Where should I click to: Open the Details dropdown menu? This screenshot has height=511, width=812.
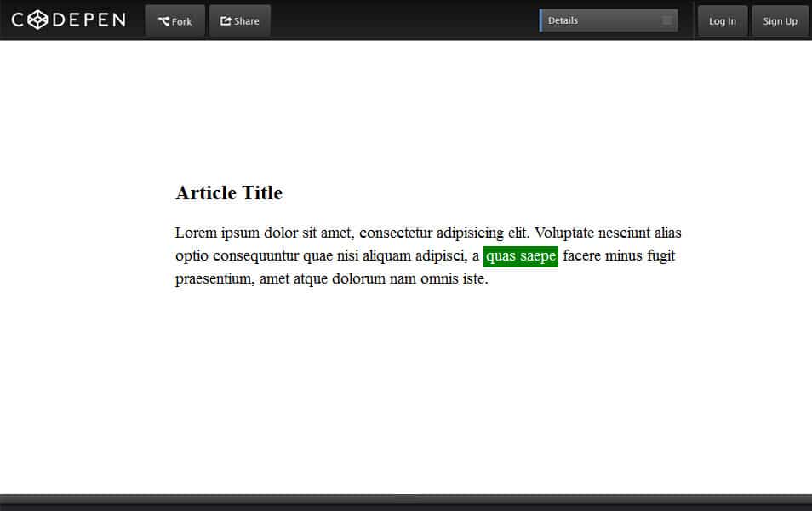point(608,19)
